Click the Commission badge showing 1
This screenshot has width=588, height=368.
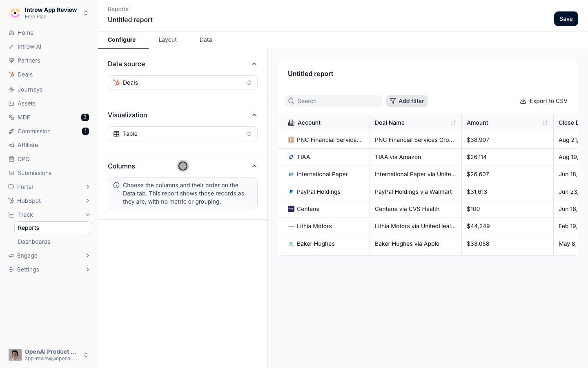coord(85,131)
